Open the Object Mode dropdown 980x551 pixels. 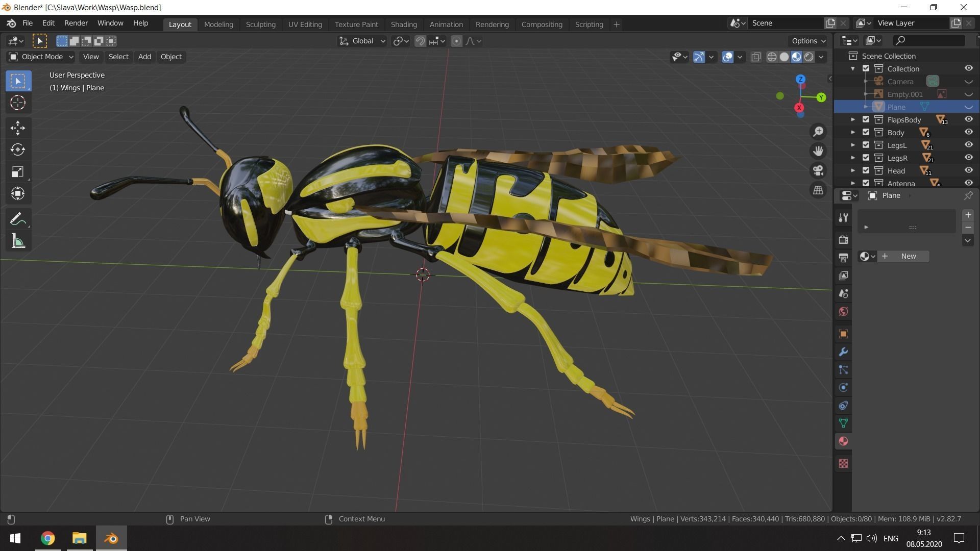coord(40,57)
